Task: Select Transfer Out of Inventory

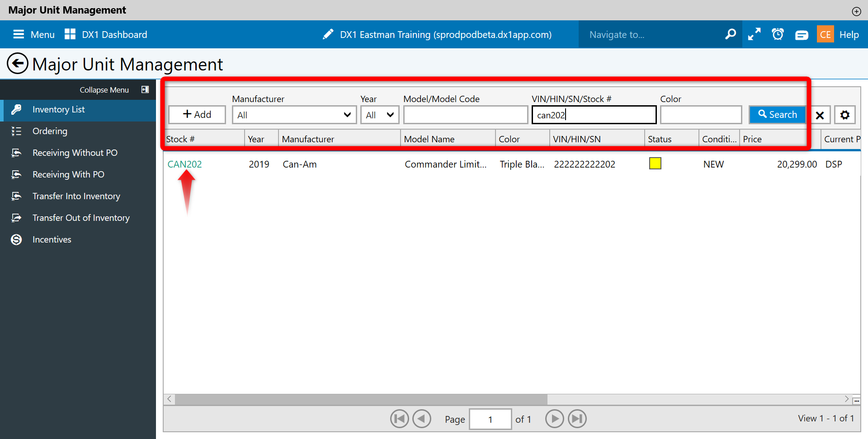Action: (x=78, y=218)
